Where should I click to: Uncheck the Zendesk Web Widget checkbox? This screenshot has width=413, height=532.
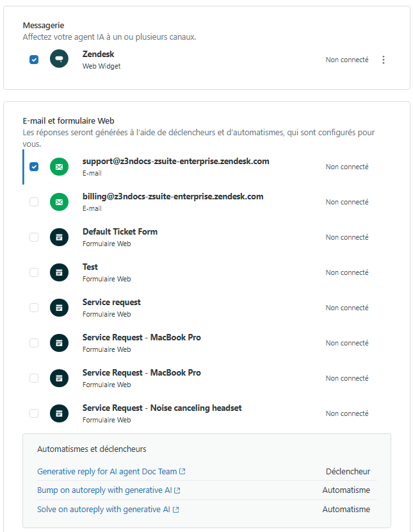(x=34, y=60)
